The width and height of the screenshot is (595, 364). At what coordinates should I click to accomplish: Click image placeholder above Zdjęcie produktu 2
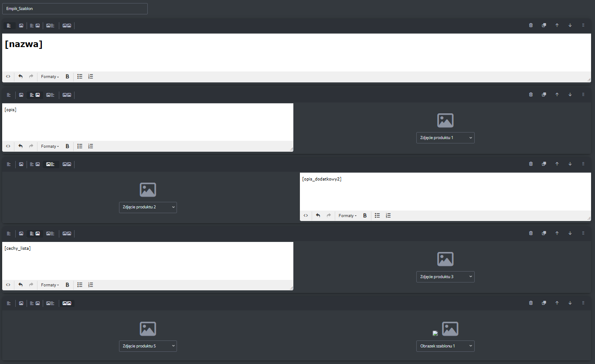click(148, 190)
